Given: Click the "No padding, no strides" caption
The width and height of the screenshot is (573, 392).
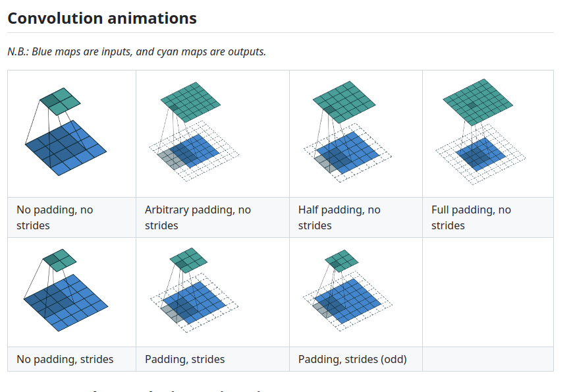Looking at the screenshot, I should click(x=55, y=217).
